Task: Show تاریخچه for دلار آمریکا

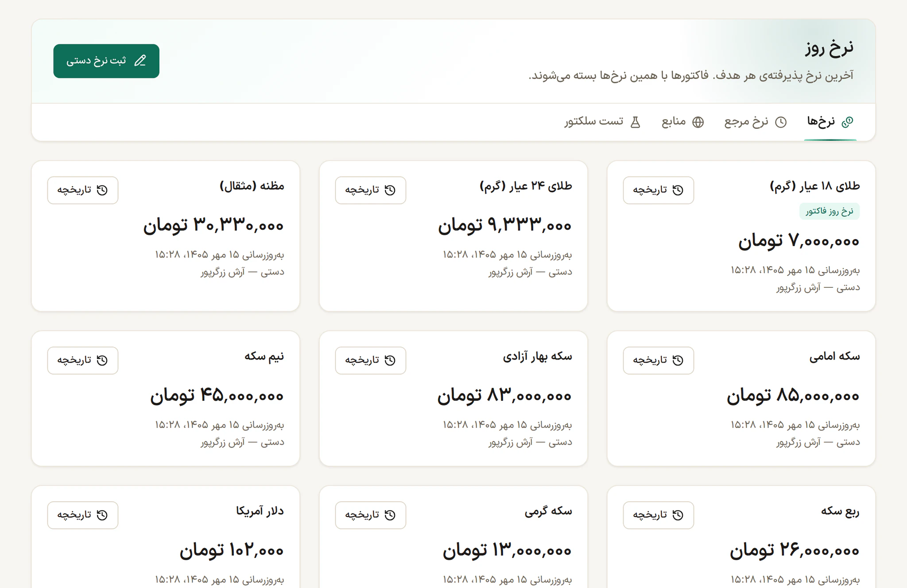Action: tap(82, 515)
